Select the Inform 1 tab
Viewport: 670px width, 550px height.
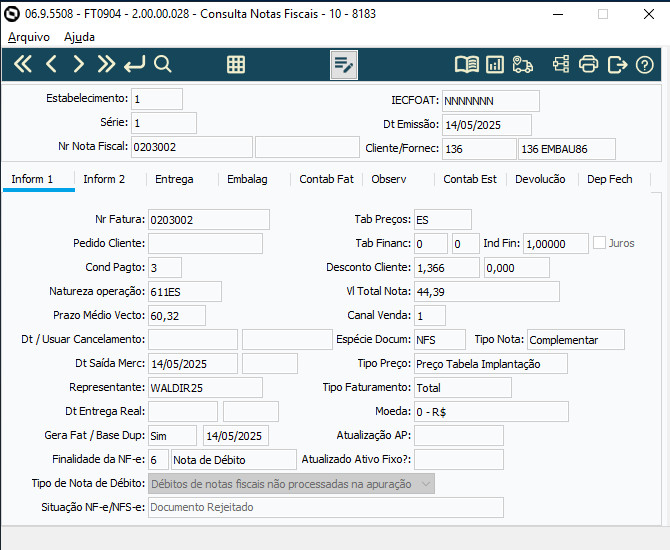(x=32, y=179)
